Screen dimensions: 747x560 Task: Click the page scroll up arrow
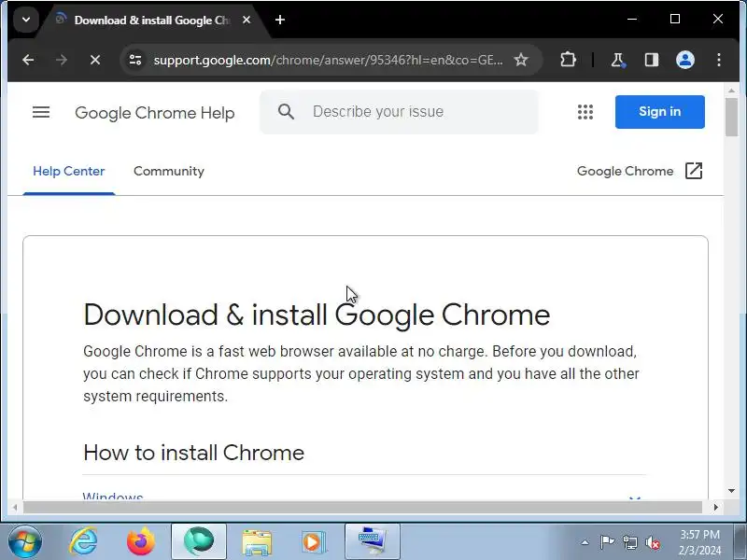(732, 90)
